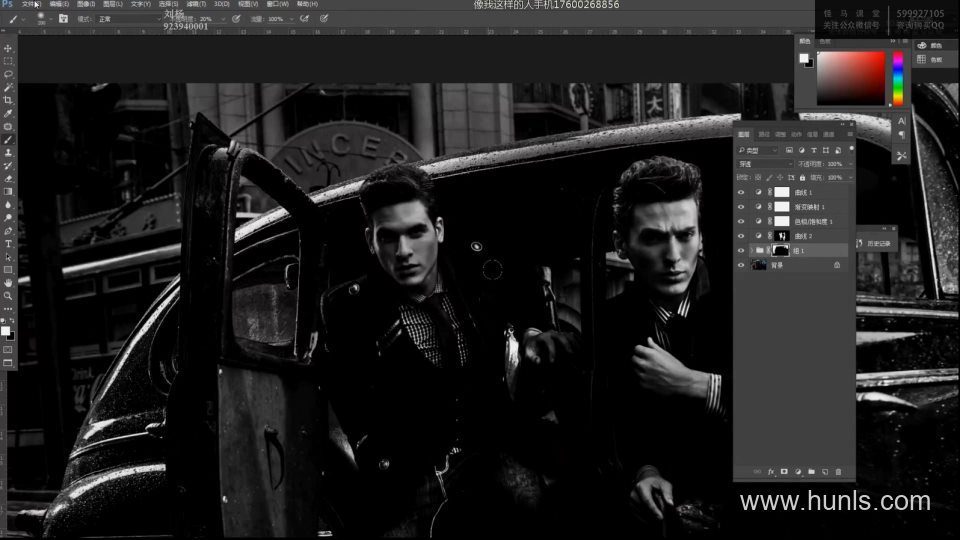Select the Lasso tool
This screenshot has height=540, width=960.
click(x=8, y=74)
